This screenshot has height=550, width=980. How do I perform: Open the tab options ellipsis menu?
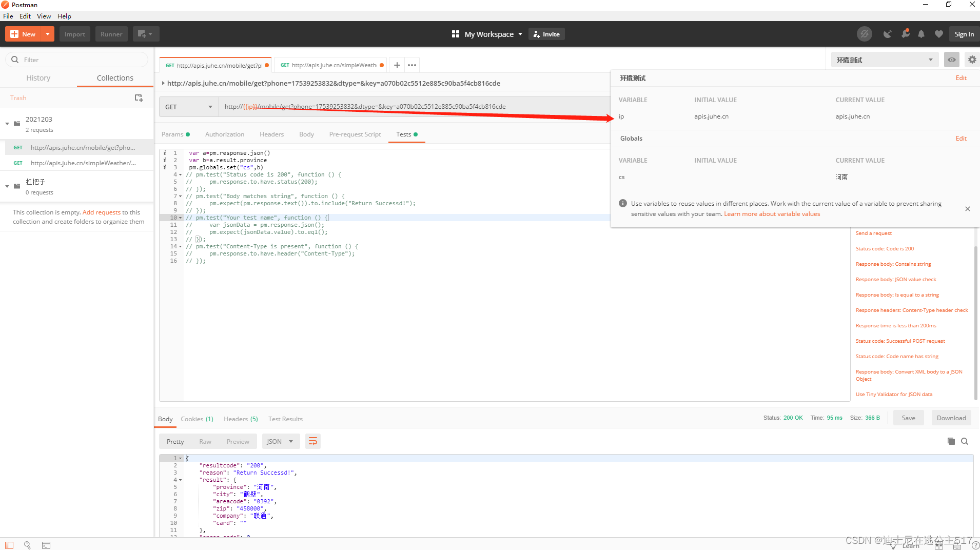click(412, 65)
